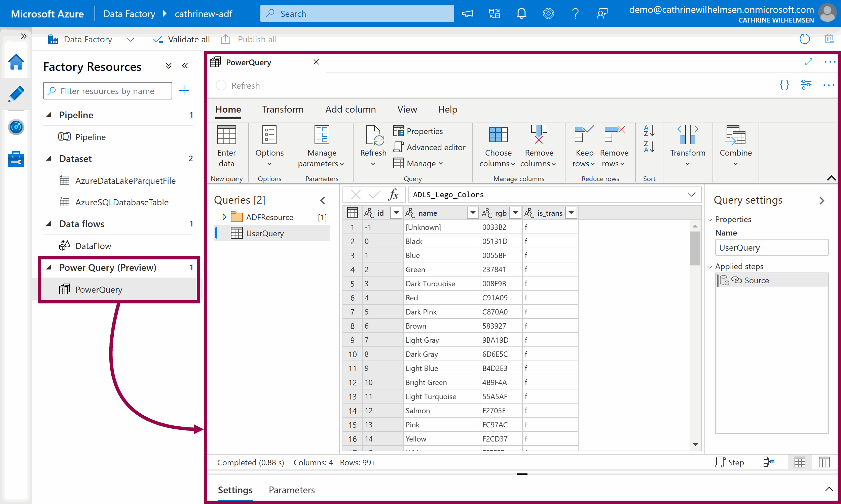Image resolution: width=841 pixels, height=504 pixels.
Task: Sort ascending A to Z
Action: [x=649, y=131]
